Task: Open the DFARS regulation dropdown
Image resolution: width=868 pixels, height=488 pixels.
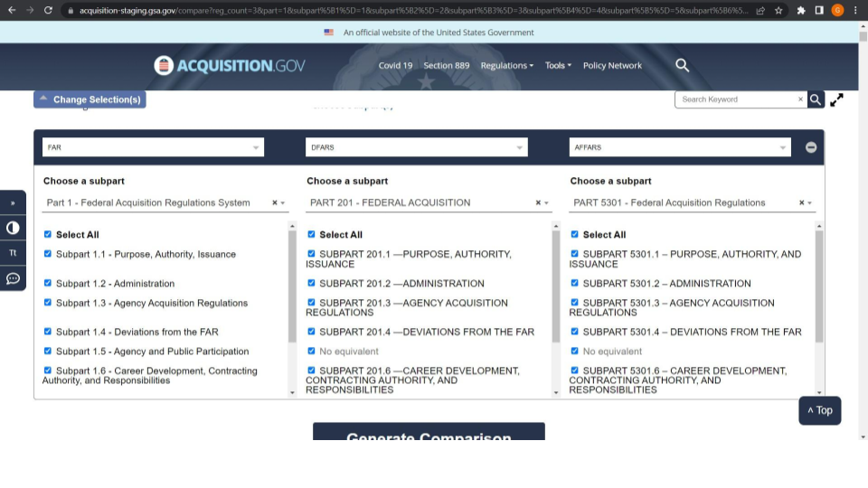Action: point(416,147)
